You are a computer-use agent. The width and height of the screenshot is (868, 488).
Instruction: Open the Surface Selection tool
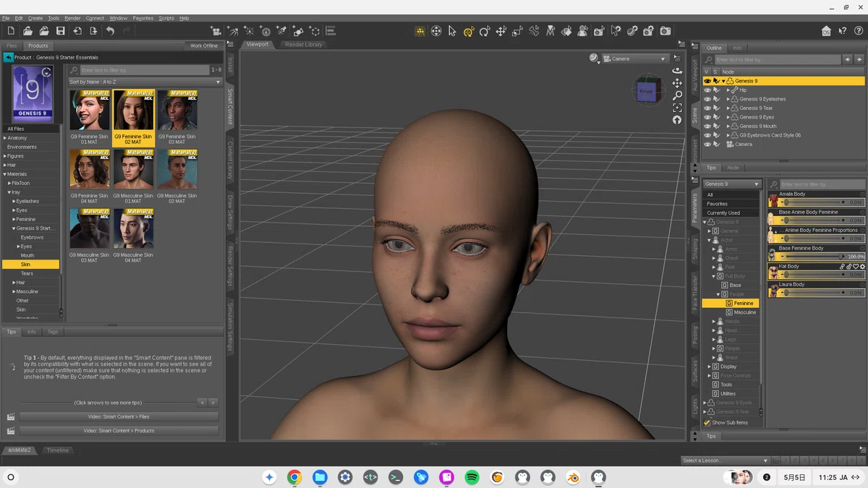[566, 31]
